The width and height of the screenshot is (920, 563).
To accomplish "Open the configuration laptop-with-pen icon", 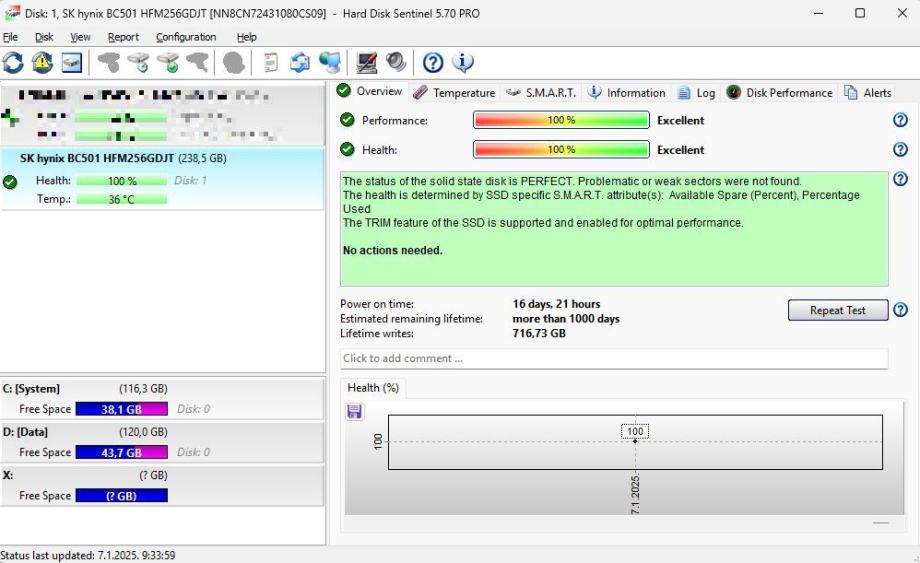I will coord(367,62).
